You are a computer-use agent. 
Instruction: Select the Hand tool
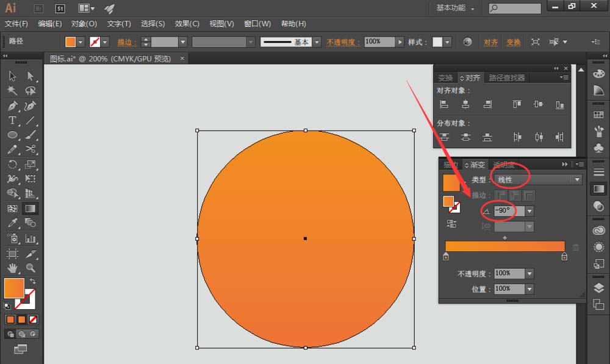click(12, 268)
